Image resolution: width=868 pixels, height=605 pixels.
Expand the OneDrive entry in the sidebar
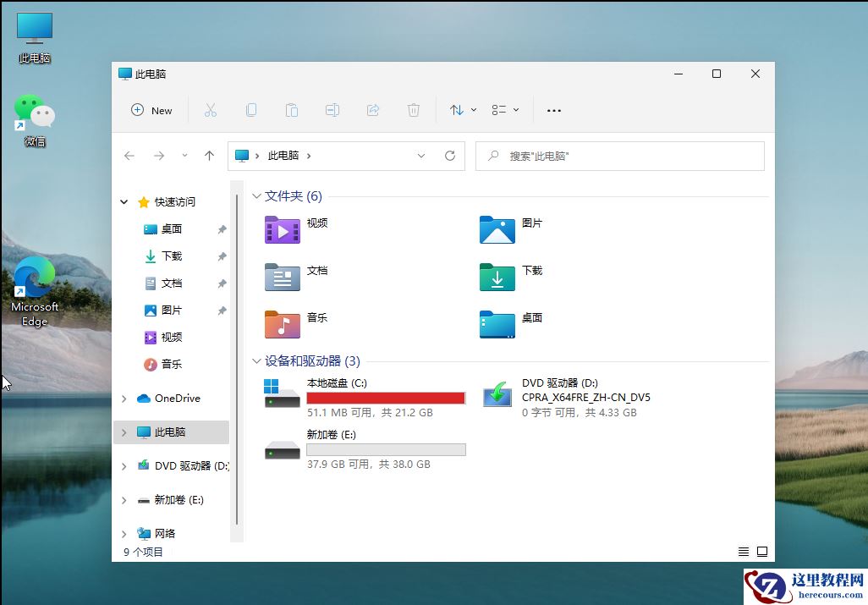(124, 398)
